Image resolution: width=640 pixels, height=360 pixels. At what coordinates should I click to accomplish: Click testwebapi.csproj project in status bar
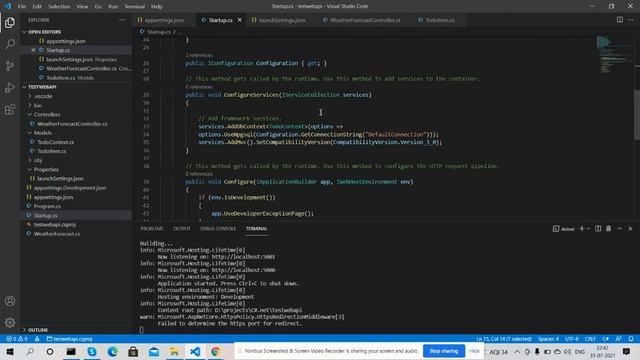coord(69,339)
